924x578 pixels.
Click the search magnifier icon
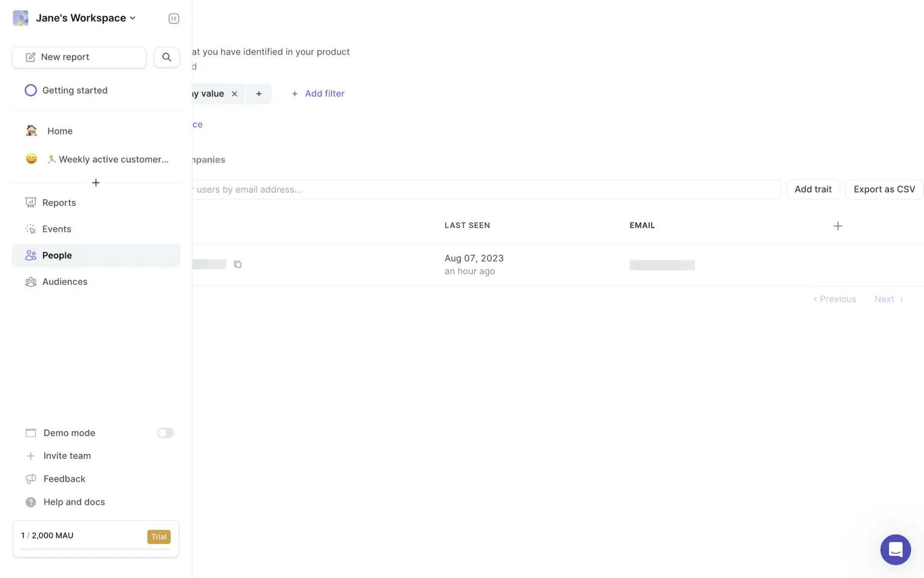point(167,57)
